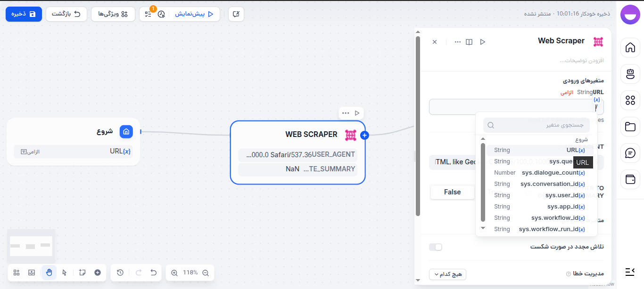Open the ••• menu in Web Scraper panel
Image resolution: width=644 pixels, height=289 pixels.
click(x=457, y=41)
